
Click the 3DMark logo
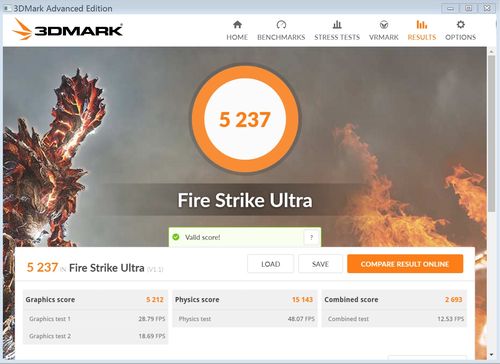[x=68, y=30]
